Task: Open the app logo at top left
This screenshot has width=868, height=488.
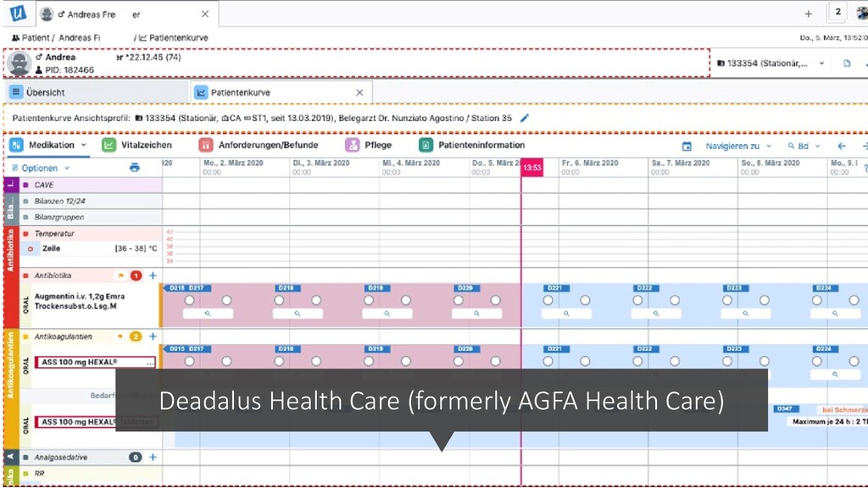Action: 18,14
